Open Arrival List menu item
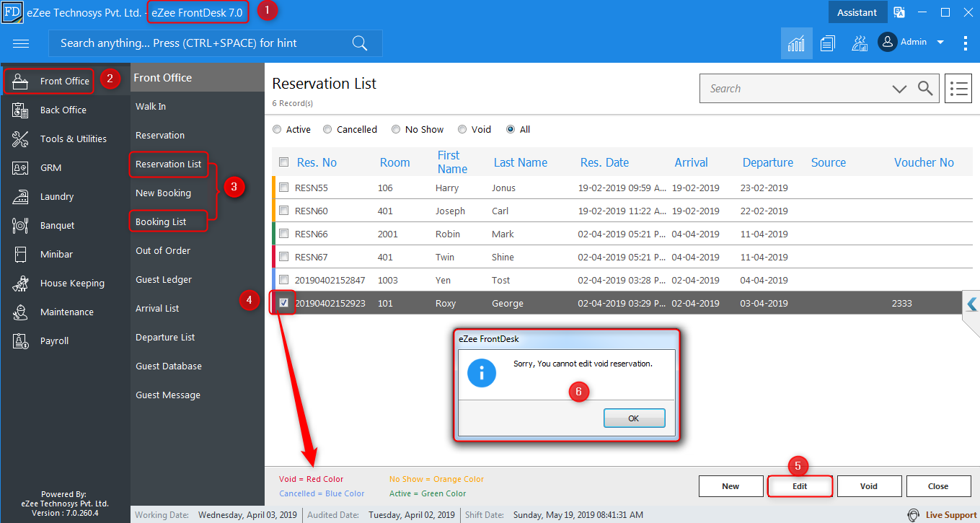Screen dimensions: 980x523 [157, 308]
